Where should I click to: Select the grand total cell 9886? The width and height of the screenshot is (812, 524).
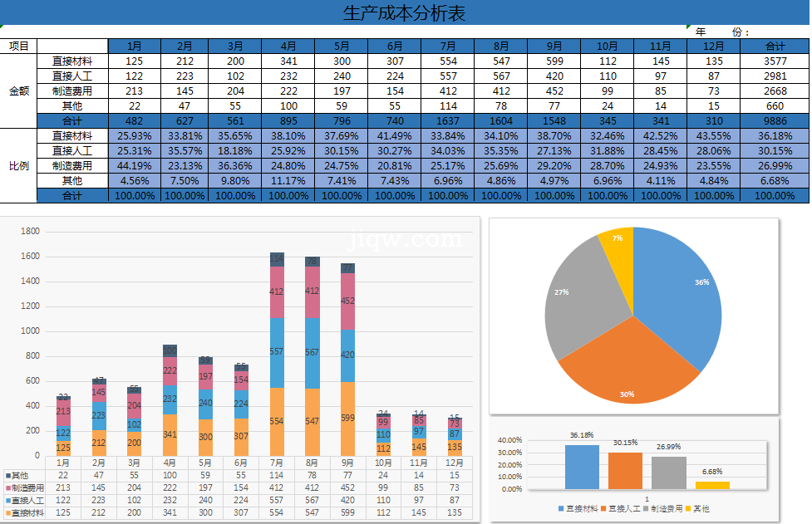775,120
